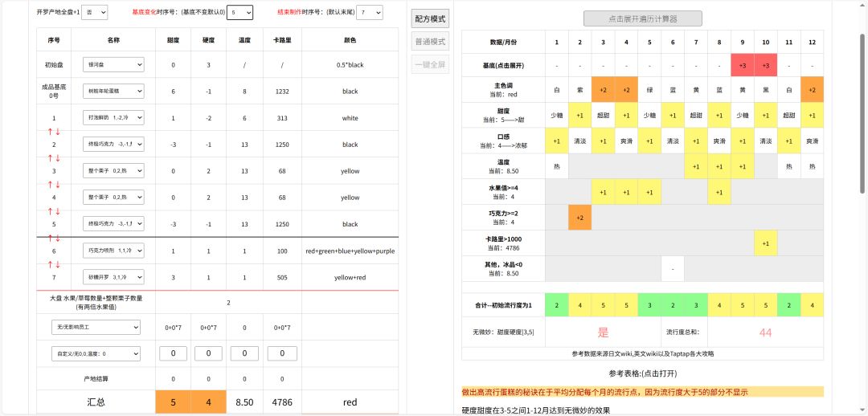This screenshot has width=868, height=416.
Task: Expand the 基底(点击展开) row header
Action: pos(503,65)
